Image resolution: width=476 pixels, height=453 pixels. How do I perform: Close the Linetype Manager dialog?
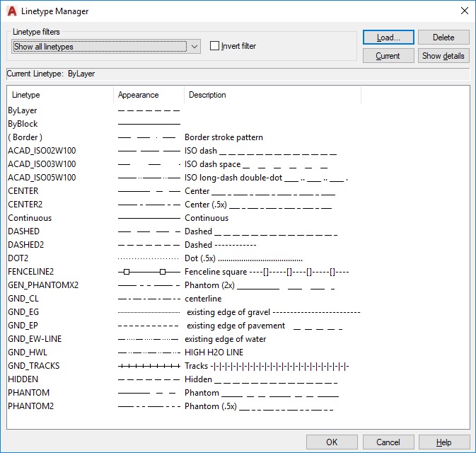(x=463, y=11)
